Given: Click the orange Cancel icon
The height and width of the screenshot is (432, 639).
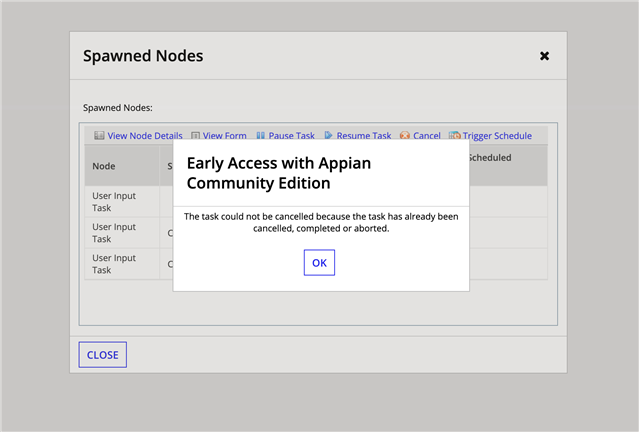Looking at the screenshot, I should (x=405, y=135).
